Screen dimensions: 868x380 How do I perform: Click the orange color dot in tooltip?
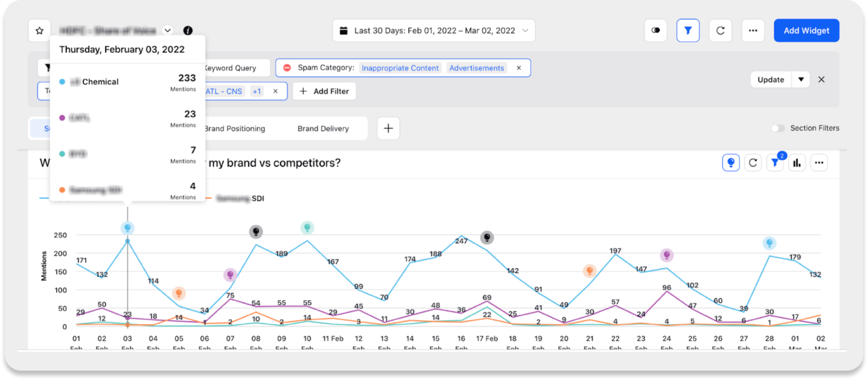pos(62,190)
